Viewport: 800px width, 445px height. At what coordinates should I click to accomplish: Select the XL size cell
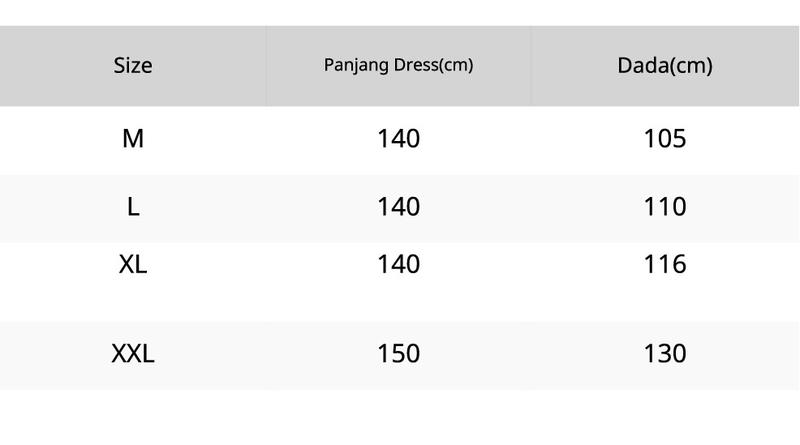(133, 264)
